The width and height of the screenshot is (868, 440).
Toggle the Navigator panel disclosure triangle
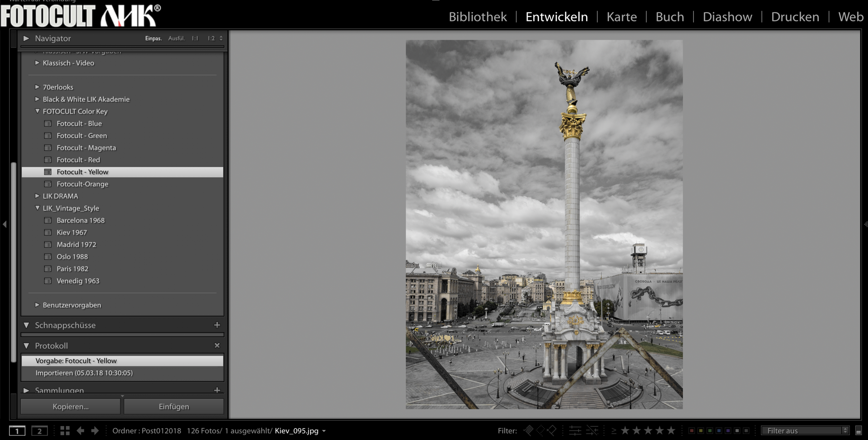[x=26, y=39]
